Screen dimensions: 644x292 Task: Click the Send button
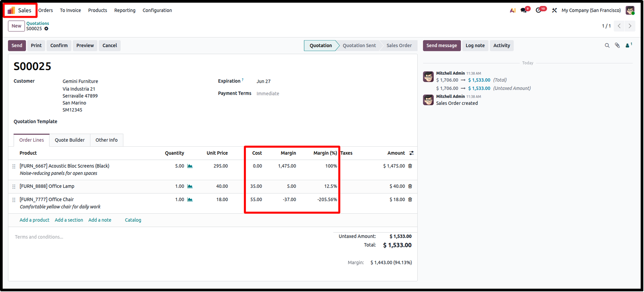coord(17,46)
